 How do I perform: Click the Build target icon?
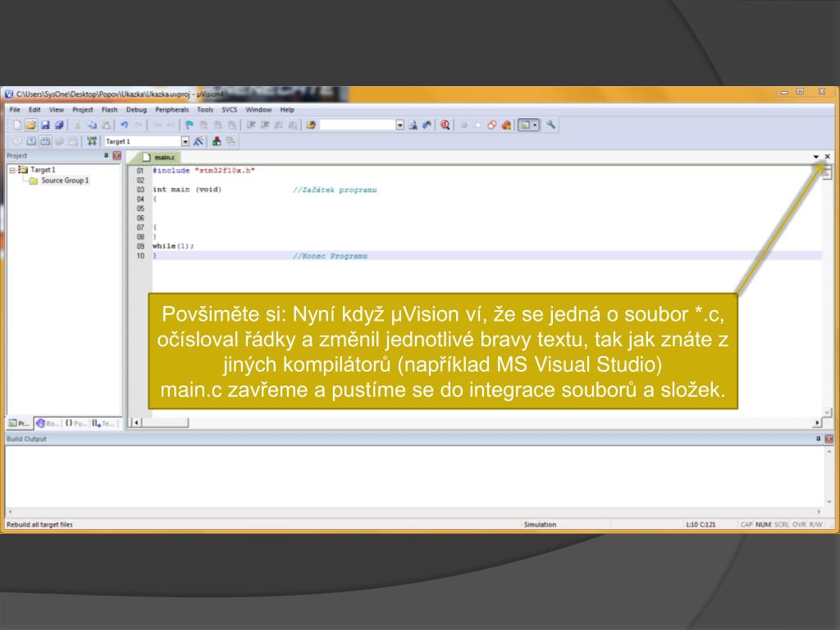(32, 141)
